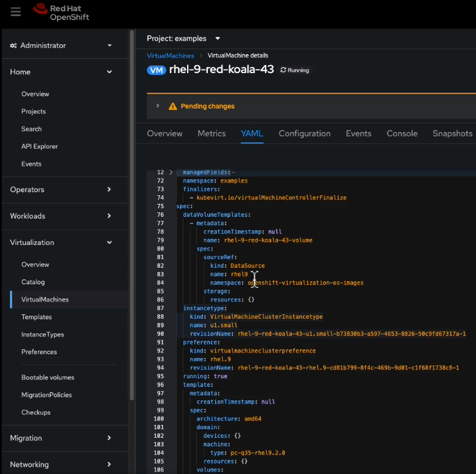Click the rhel.9 preference name value

pyautogui.click(x=220, y=359)
